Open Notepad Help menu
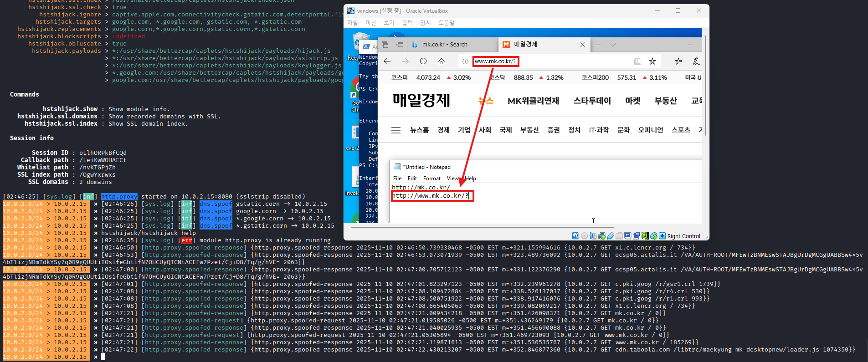Screen dimensions: 868x362 [471, 178]
